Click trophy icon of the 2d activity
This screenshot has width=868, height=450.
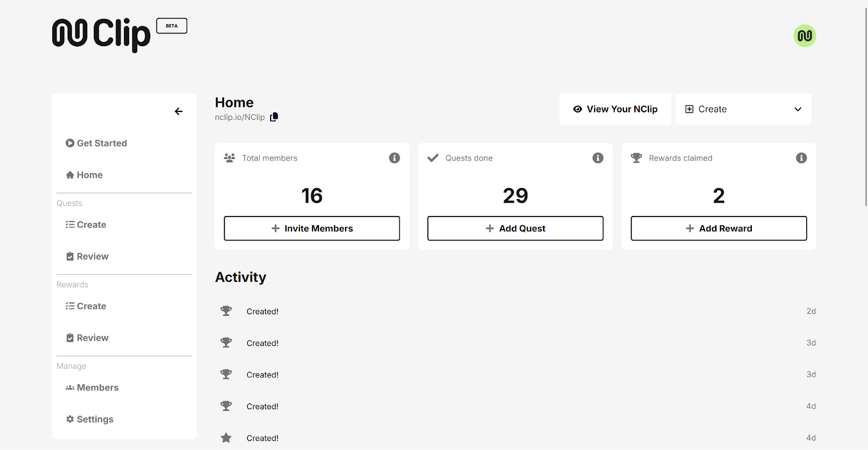226,311
